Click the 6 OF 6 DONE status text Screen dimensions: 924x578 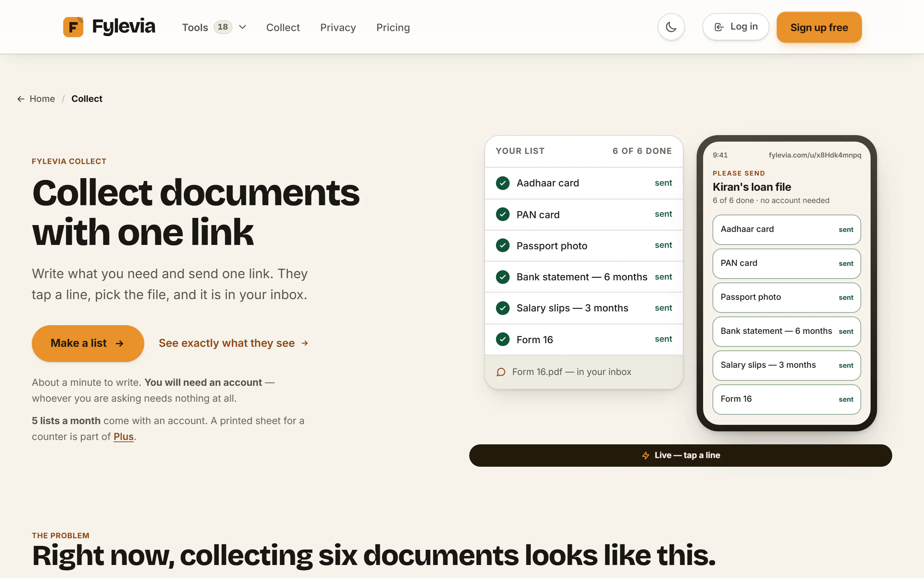tap(642, 151)
